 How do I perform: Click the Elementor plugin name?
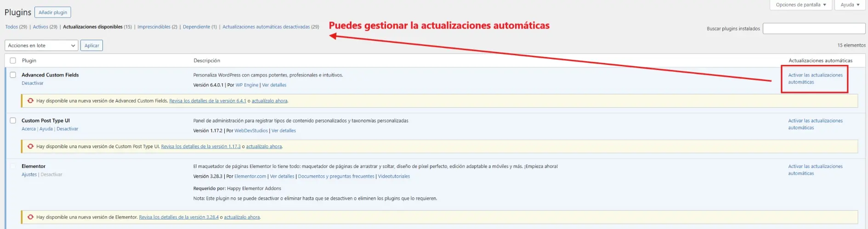pyautogui.click(x=34, y=166)
